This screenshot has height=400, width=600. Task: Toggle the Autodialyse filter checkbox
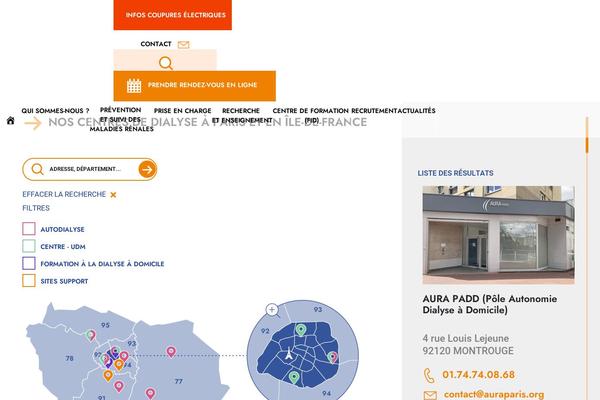[29, 229]
